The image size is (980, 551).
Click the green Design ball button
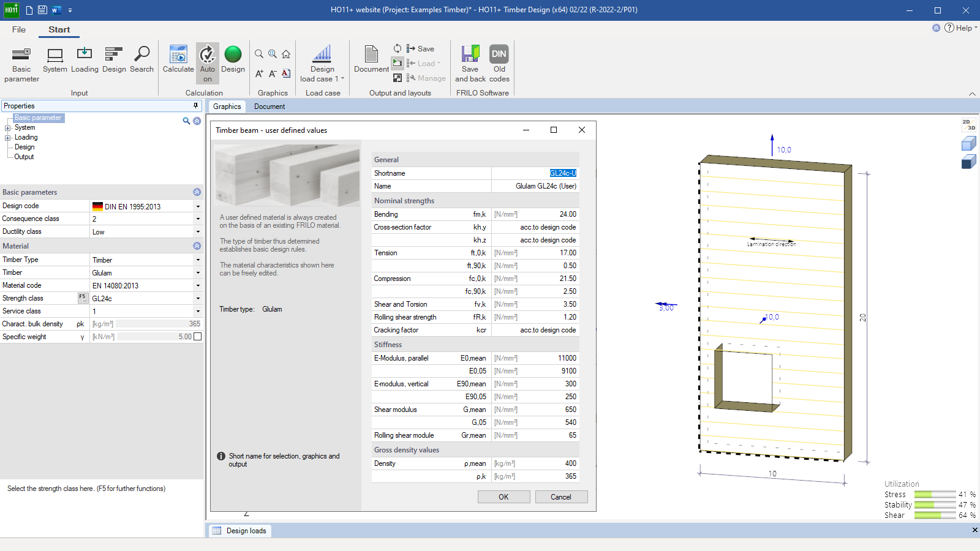233,60
